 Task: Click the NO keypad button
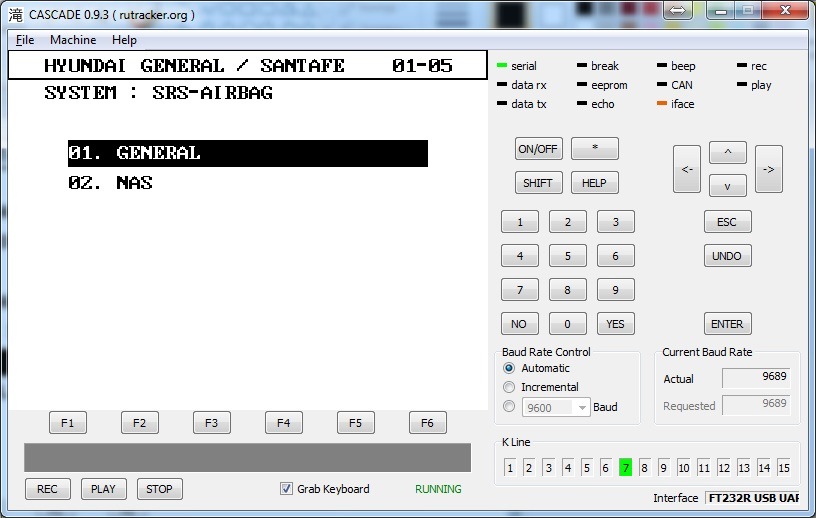click(x=520, y=324)
